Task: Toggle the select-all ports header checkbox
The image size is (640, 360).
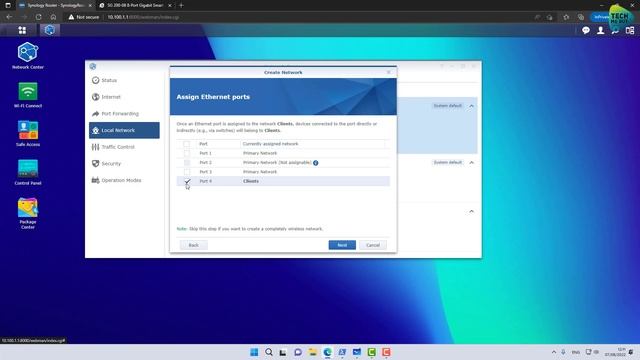Action: (x=187, y=144)
